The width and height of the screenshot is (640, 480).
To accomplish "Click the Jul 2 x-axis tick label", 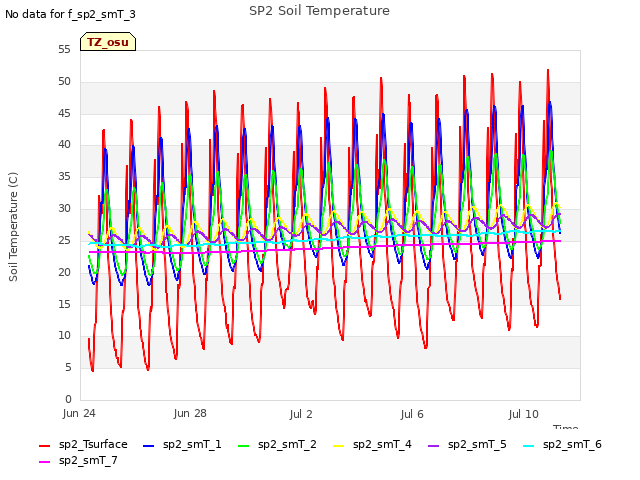I will coord(301,414).
